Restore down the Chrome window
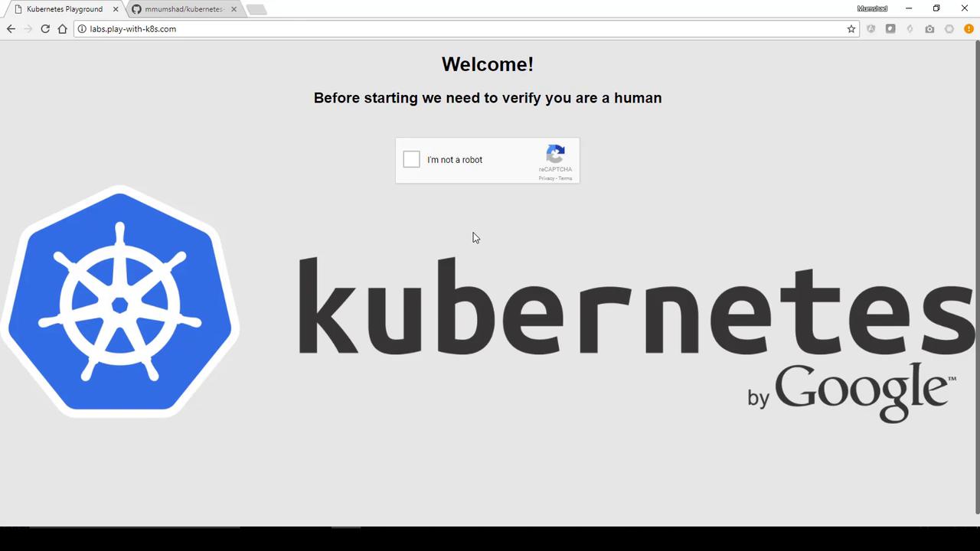The image size is (980, 551). tap(936, 8)
